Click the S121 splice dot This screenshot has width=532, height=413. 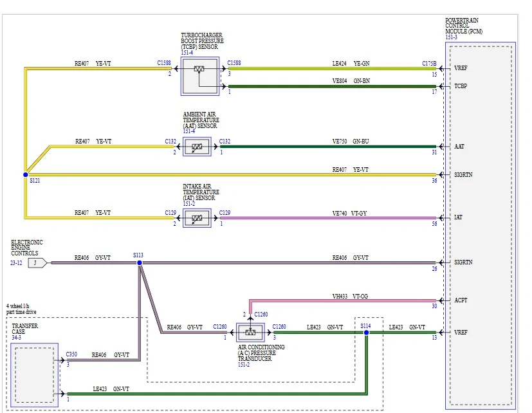(x=26, y=175)
